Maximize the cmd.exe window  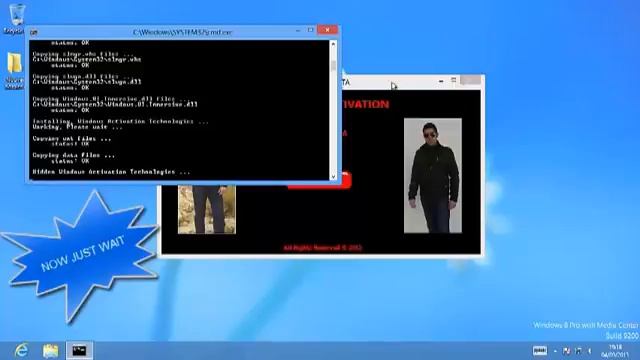click(x=311, y=30)
